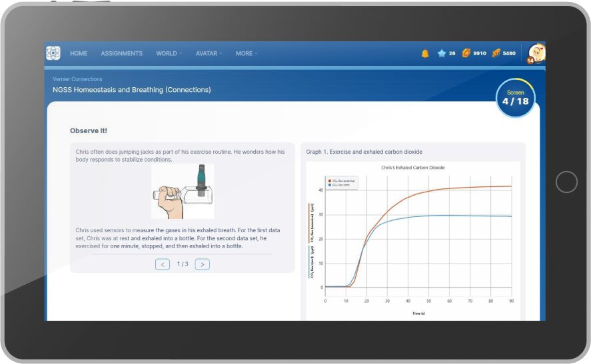
Task: Go to the HOME page
Action: pyautogui.click(x=79, y=54)
